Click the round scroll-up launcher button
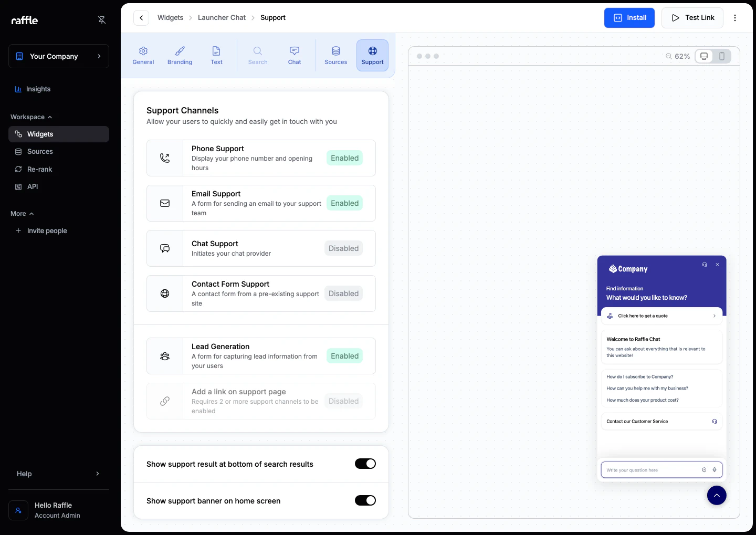Viewport: 756px width, 535px height. click(x=717, y=495)
